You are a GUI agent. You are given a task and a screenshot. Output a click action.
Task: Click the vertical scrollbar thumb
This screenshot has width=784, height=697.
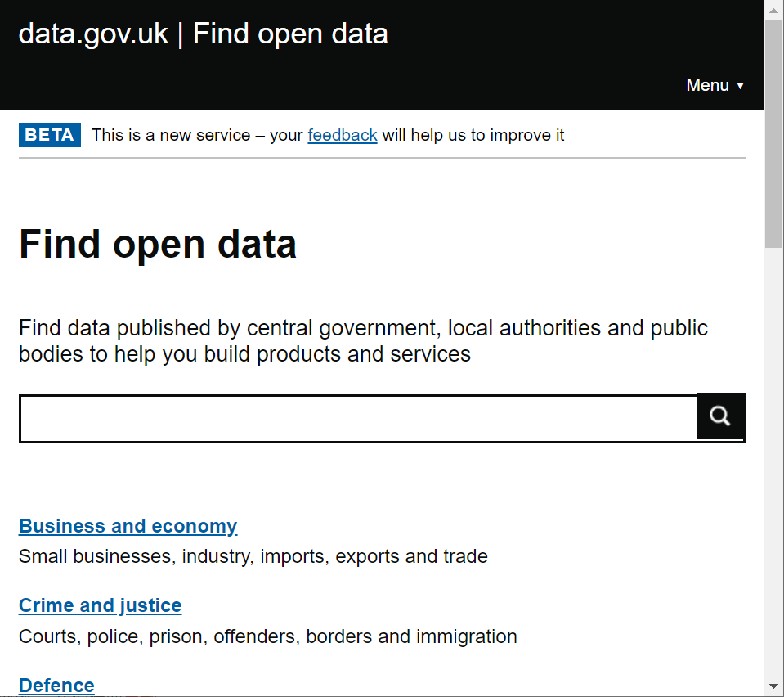(x=773, y=134)
